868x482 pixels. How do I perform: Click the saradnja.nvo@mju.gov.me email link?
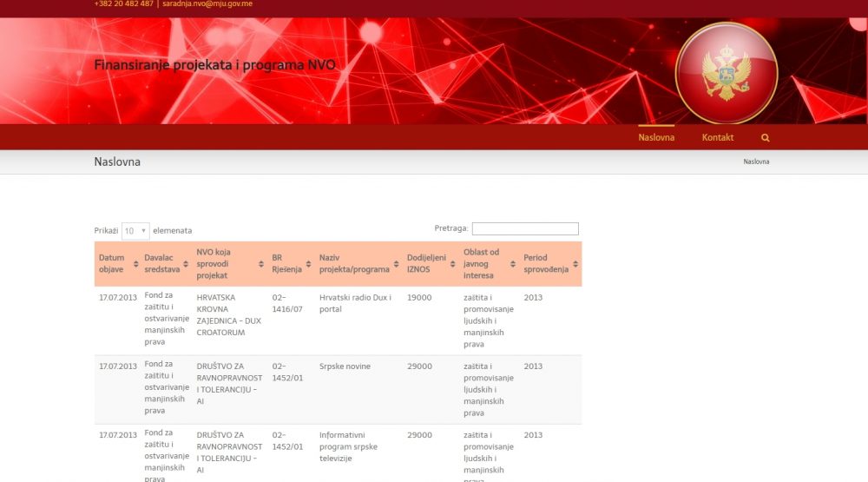click(x=207, y=4)
